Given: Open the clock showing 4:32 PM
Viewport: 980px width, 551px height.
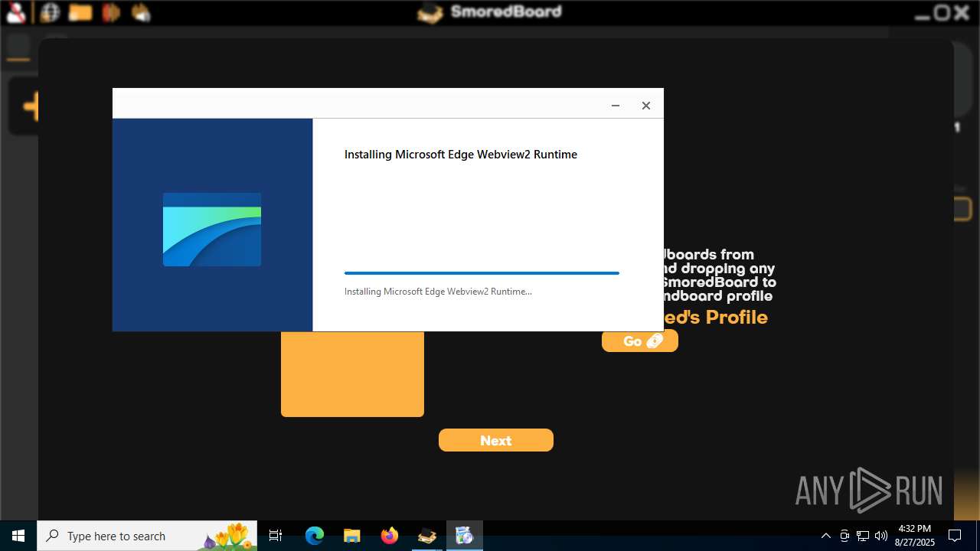Looking at the screenshot, I should (915, 536).
